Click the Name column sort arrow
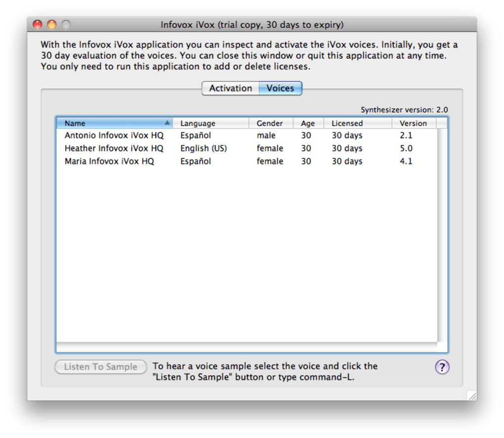The image size is (504, 438). [x=167, y=123]
